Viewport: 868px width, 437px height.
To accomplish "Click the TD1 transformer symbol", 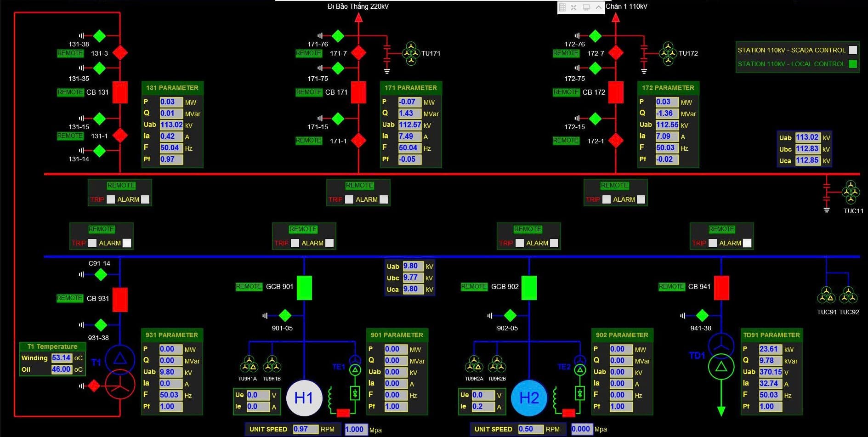I will click(x=721, y=357).
